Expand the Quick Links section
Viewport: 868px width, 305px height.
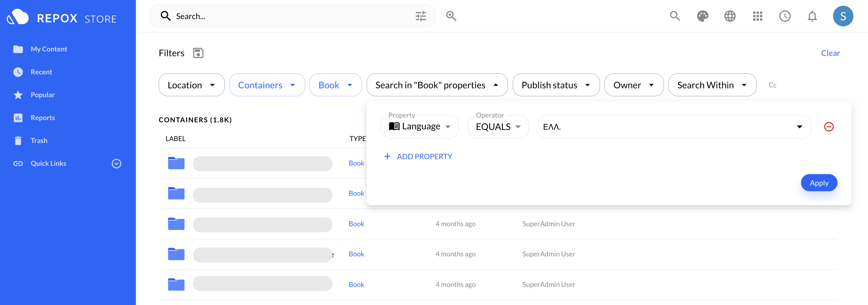pyautogui.click(x=116, y=163)
